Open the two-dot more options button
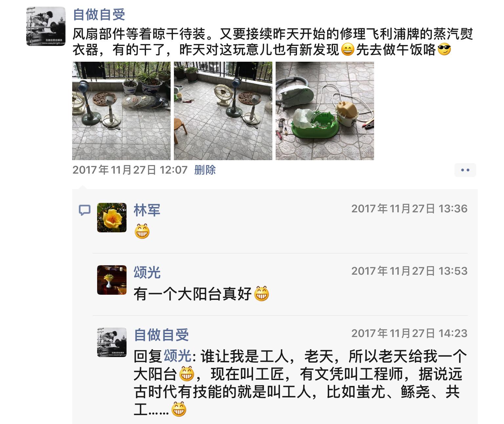 pyautogui.click(x=465, y=170)
